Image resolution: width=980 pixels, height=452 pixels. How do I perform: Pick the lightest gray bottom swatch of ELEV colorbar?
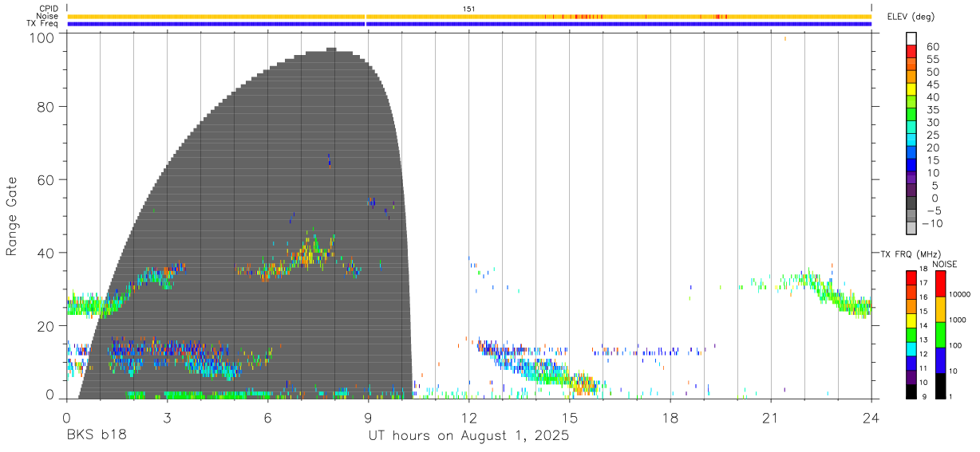(x=912, y=227)
